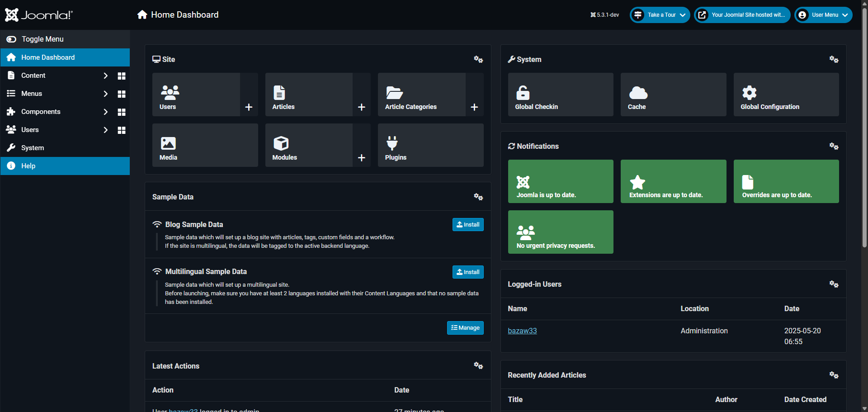Expand the Content submenu chevron

105,76
